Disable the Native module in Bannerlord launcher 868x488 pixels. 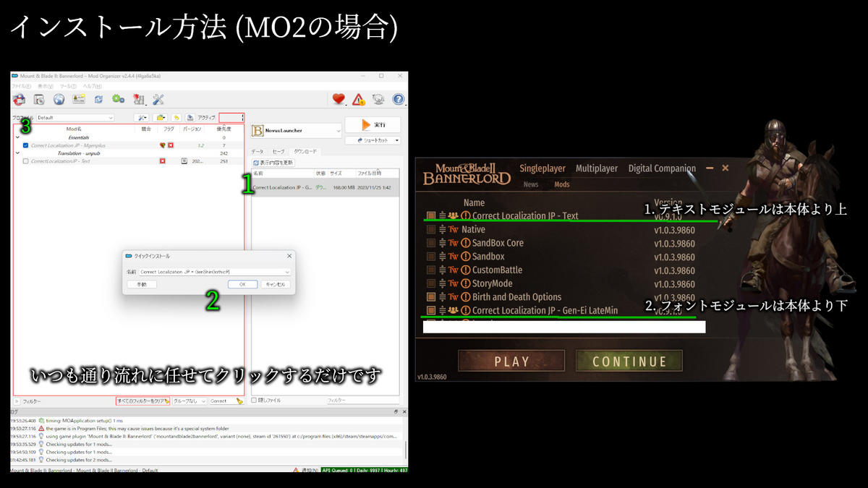[430, 229]
